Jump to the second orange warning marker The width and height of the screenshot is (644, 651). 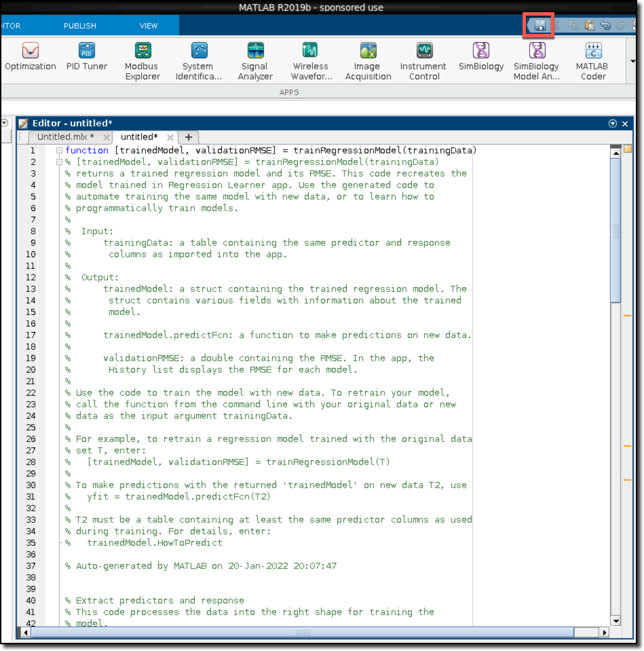click(627, 446)
